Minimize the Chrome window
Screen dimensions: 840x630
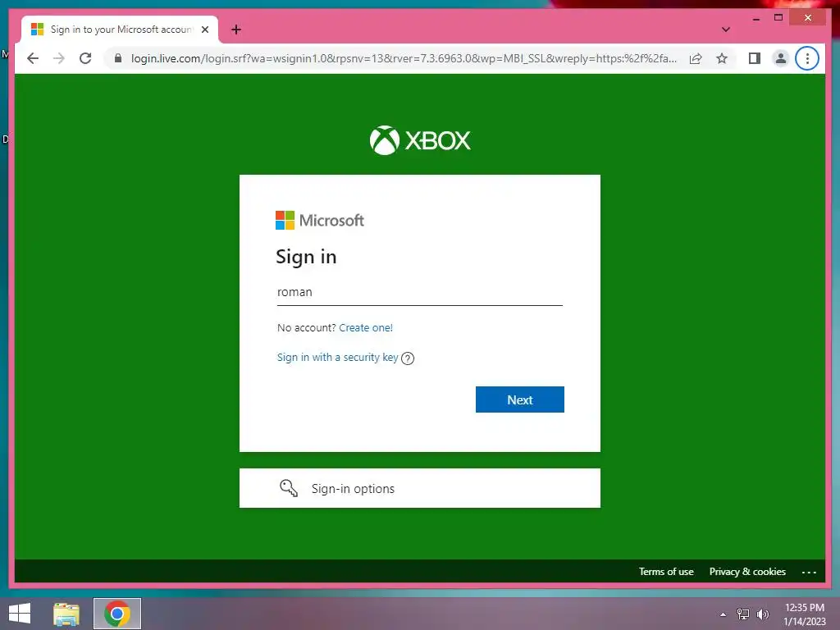click(756, 18)
